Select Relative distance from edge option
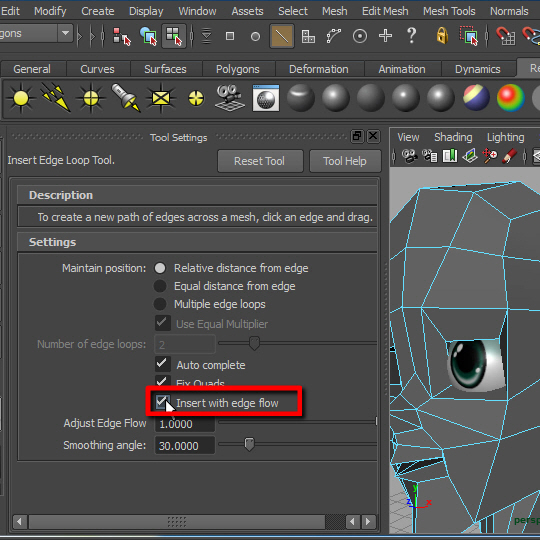 tap(160, 268)
